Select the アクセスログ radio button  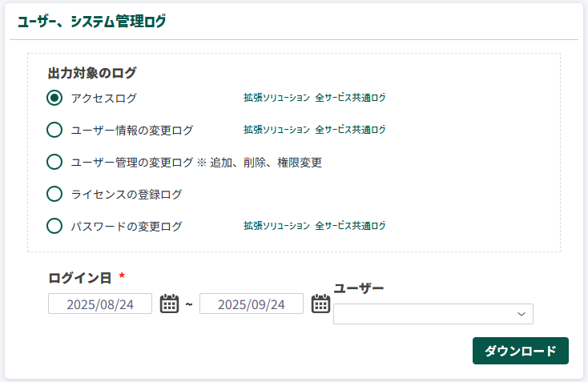54,98
